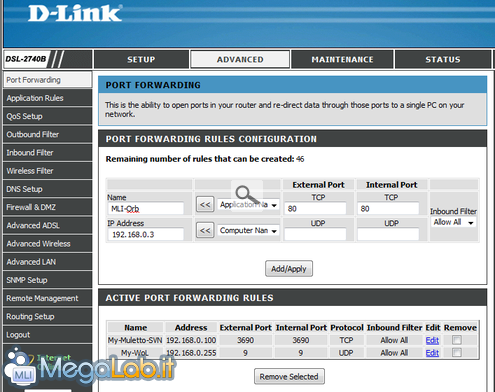Go to QoS Setup
495x392 pixels.
click(x=47, y=116)
